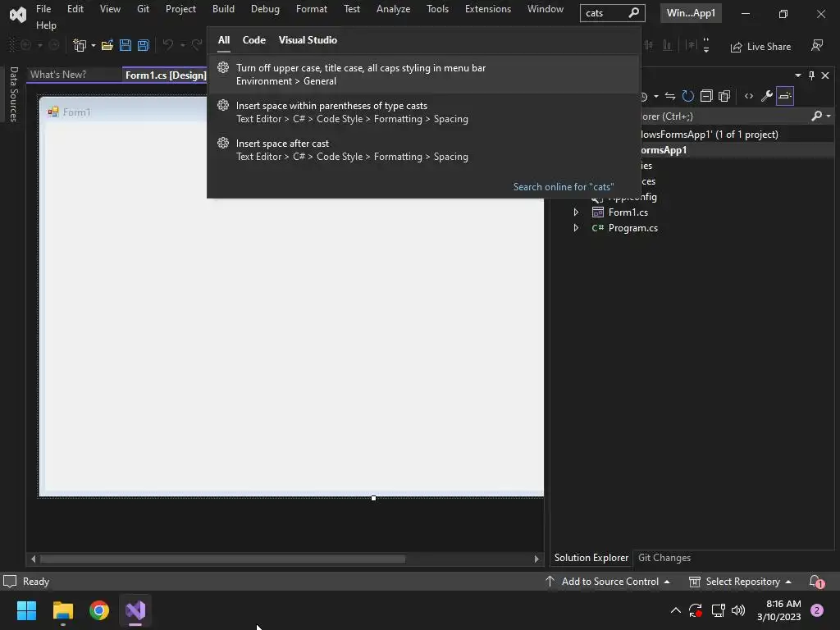Click the Sync with Active Document icon
This screenshot has width=840, height=630.
pos(670,96)
